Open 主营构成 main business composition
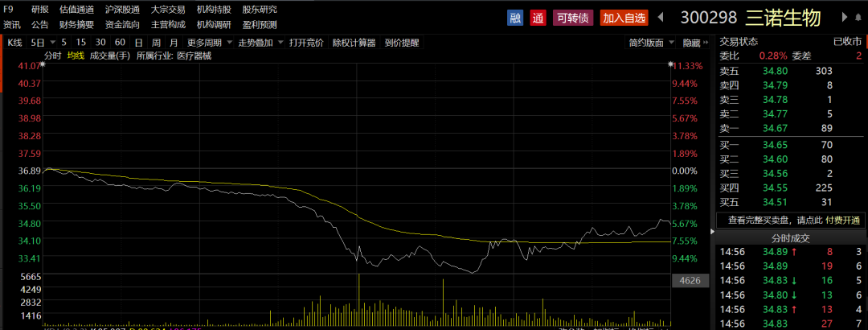Screen dimensions: 868x330 point(168,24)
